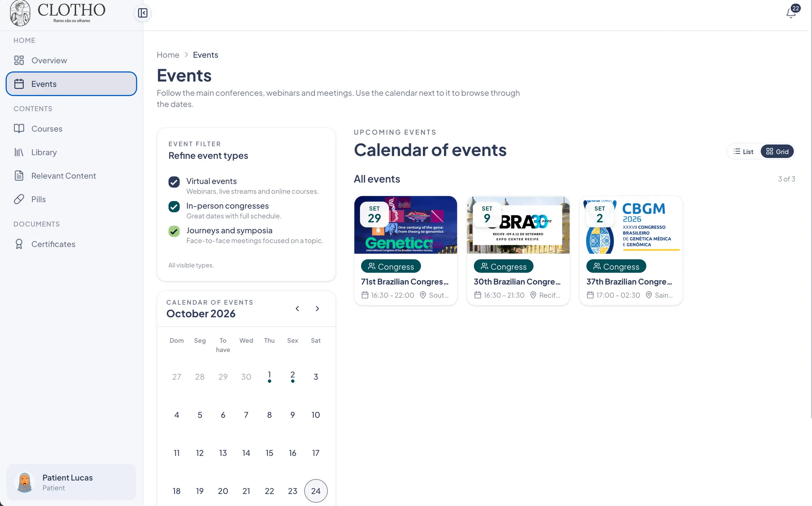Click the Courses book icon
The height and width of the screenshot is (506, 812).
point(19,129)
